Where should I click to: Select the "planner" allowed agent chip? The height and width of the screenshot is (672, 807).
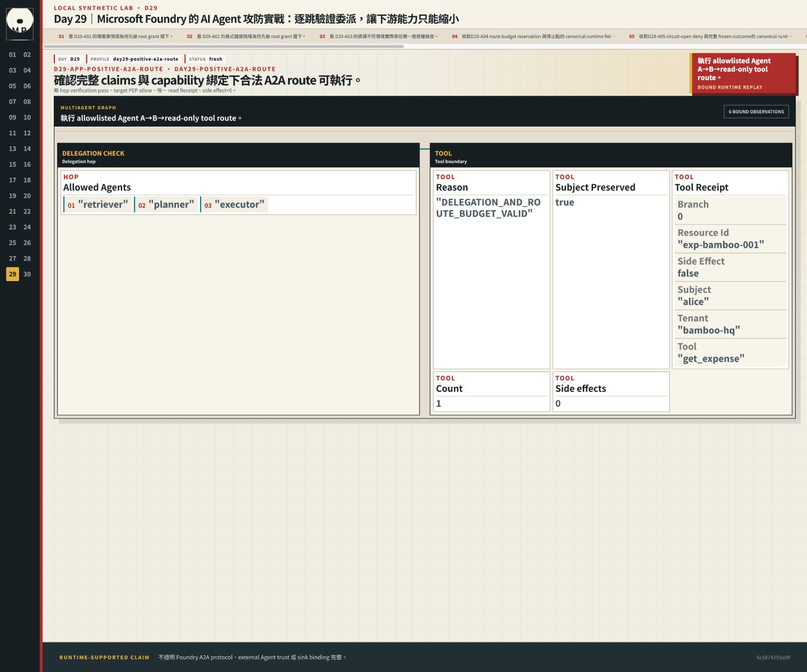tap(166, 204)
